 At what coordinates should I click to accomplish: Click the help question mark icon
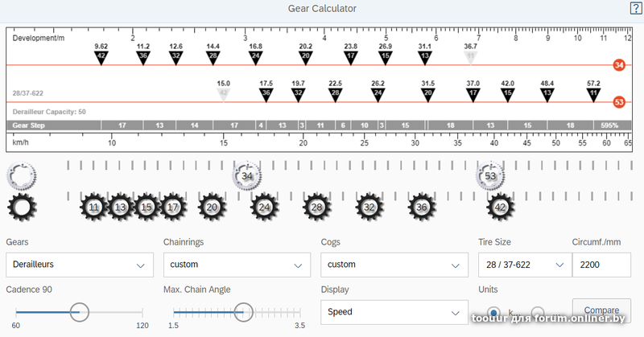tap(634, 8)
